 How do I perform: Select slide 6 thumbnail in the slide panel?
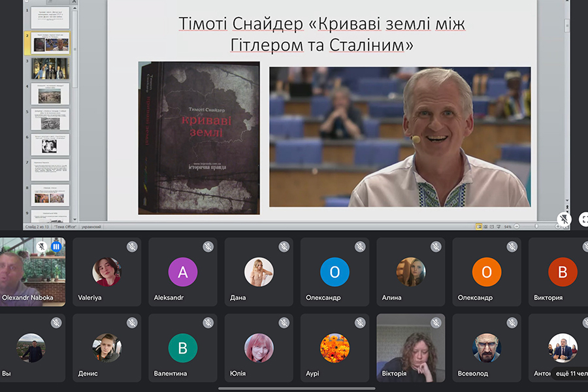[x=50, y=144]
